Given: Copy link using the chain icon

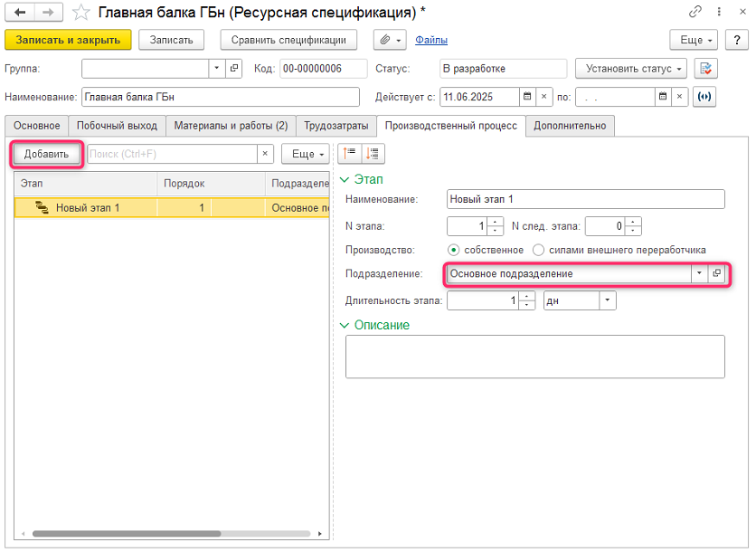Looking at the screenshot, I should 695,12.
